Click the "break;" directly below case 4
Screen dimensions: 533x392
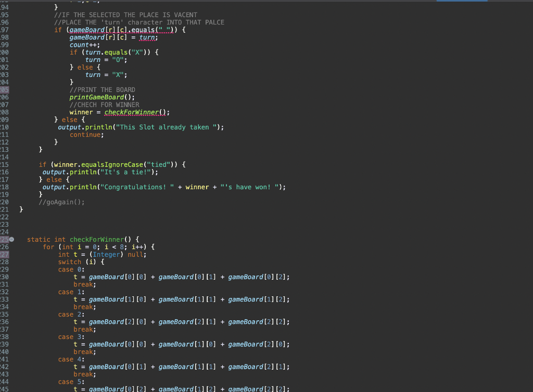tap(85, 374)
